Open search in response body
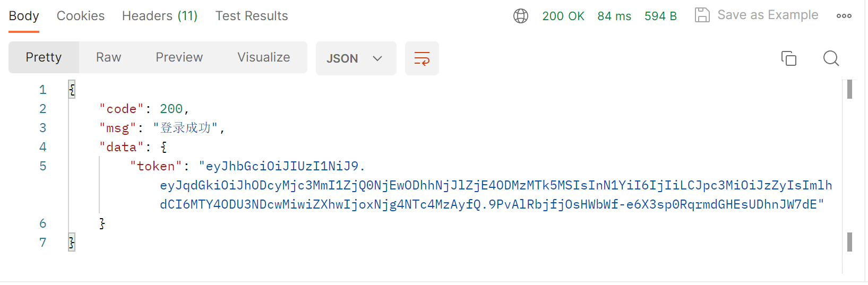The height and width of the screenshot is (285, 868). coord(831,58)
